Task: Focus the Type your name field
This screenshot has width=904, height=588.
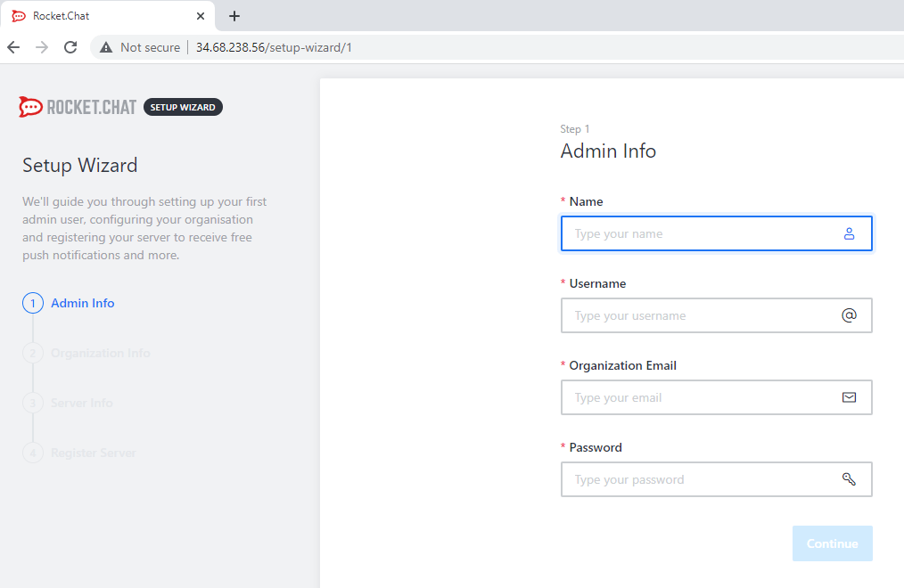Action: point(700,233)
